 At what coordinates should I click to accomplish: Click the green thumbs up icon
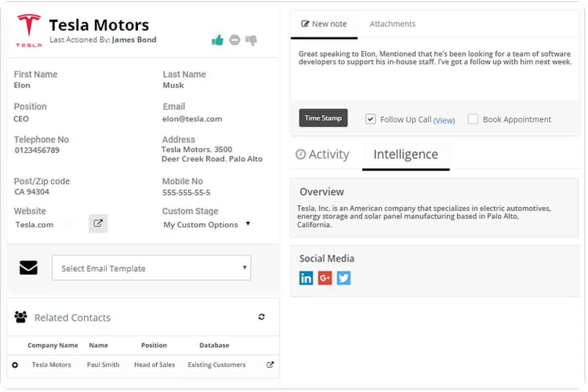[218, 40]
